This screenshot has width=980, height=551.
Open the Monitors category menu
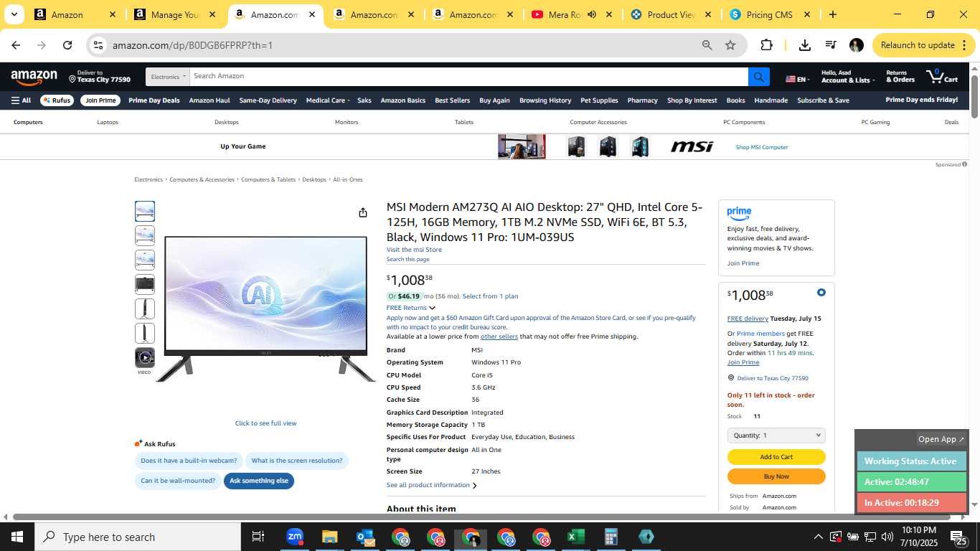[347, 122]
